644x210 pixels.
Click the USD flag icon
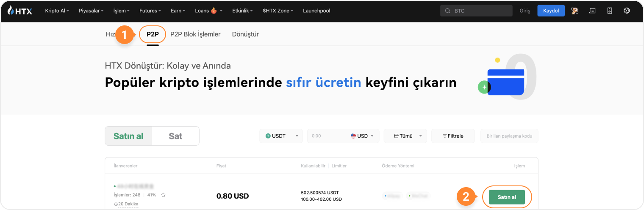[353, 136]
